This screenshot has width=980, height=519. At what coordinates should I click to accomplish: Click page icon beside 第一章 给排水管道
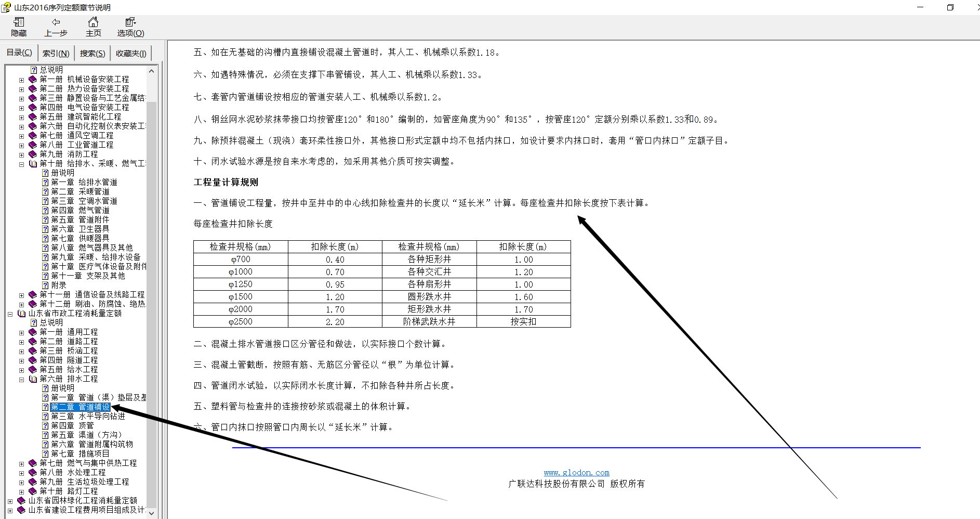point(45,183)
